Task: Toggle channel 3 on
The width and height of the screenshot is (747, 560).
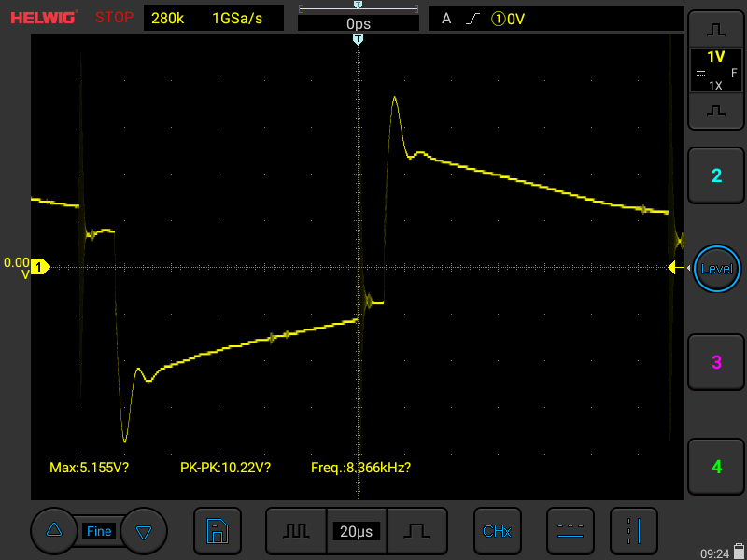Action: 716,362
